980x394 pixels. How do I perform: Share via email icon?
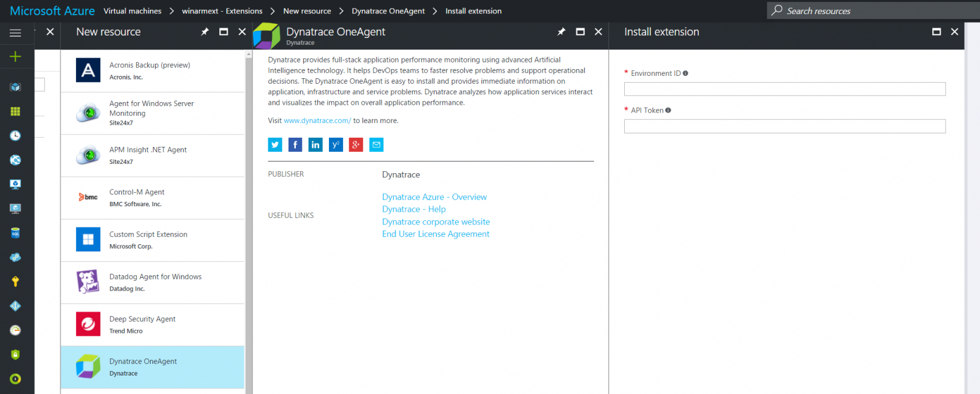pos(376,144)
